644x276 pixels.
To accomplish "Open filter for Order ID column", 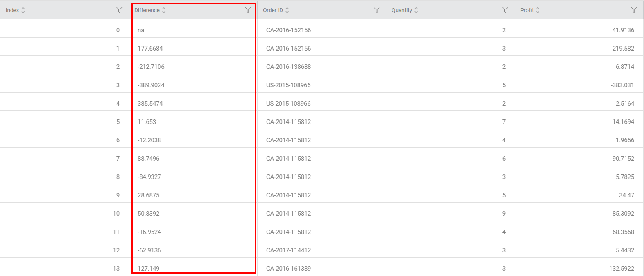I will pos(377,10).
